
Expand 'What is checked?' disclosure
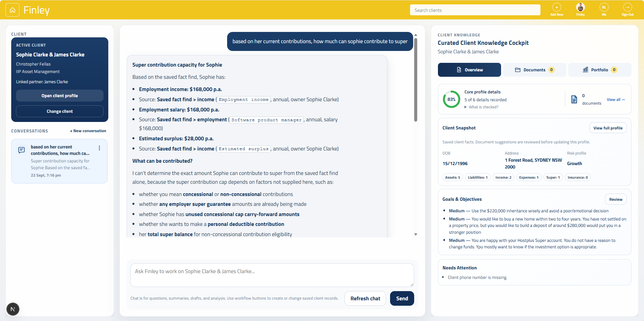(481, 107)
